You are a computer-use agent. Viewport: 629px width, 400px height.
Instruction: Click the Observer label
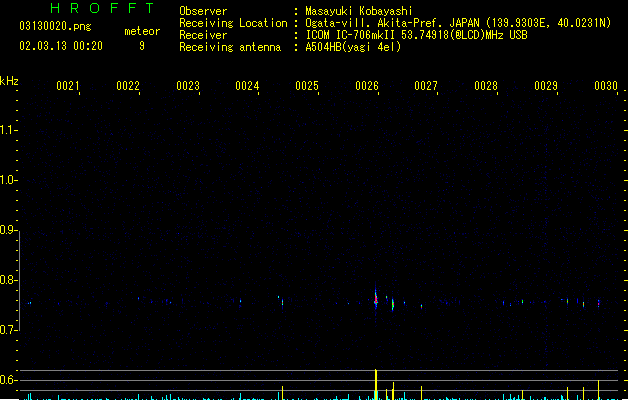[203, 11]
